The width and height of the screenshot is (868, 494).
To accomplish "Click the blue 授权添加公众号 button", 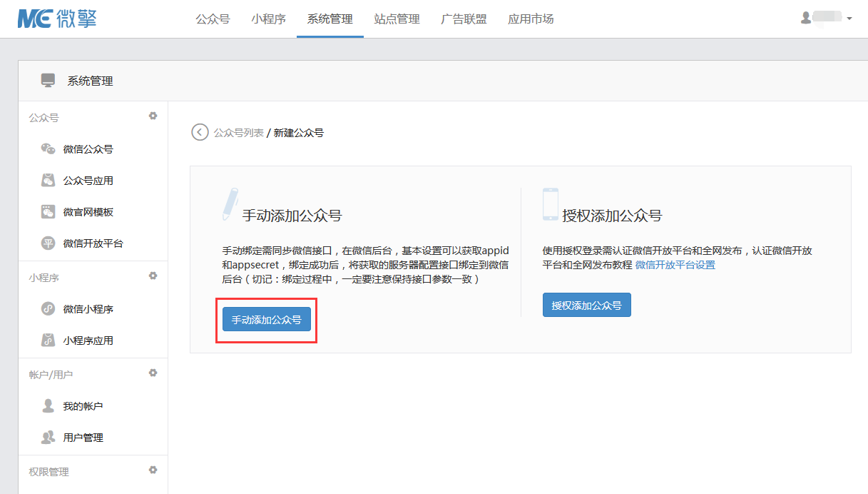I will [x=586, y=305].
